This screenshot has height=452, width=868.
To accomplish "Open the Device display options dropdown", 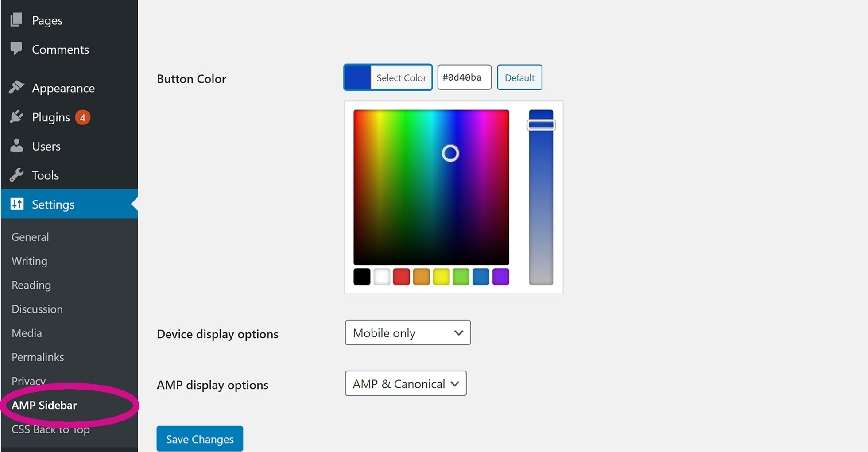I will point(408,332).
